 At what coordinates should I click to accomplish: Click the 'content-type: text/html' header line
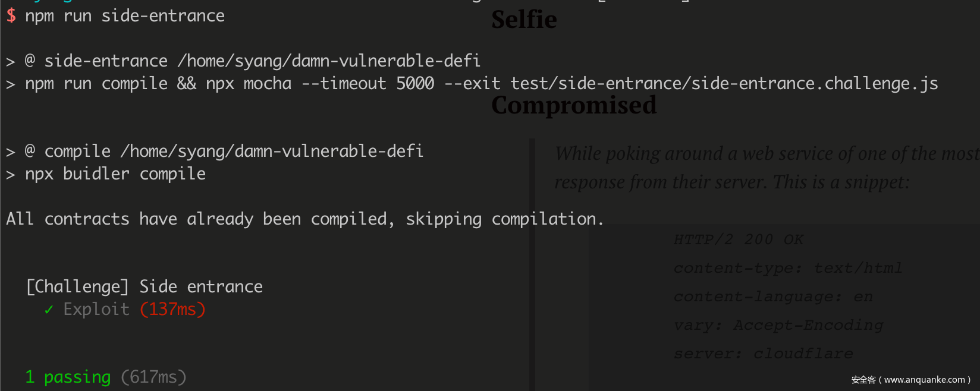[787, 268]
